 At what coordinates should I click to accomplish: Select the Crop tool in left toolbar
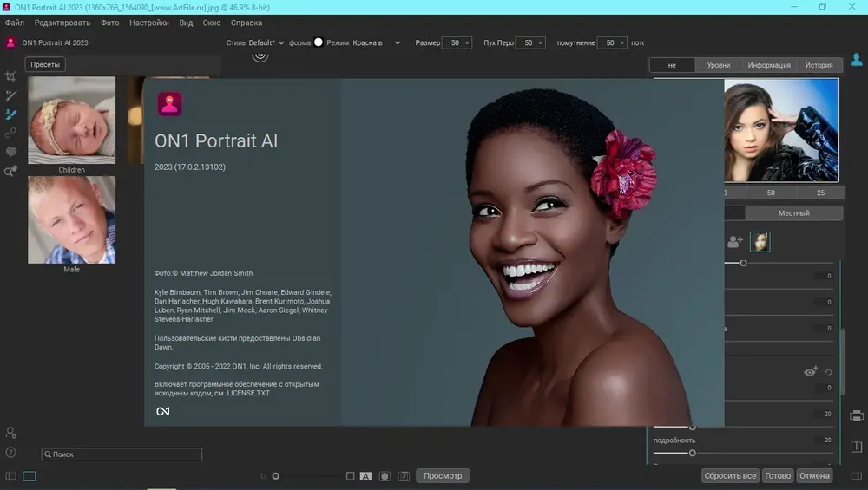point(11,77)
